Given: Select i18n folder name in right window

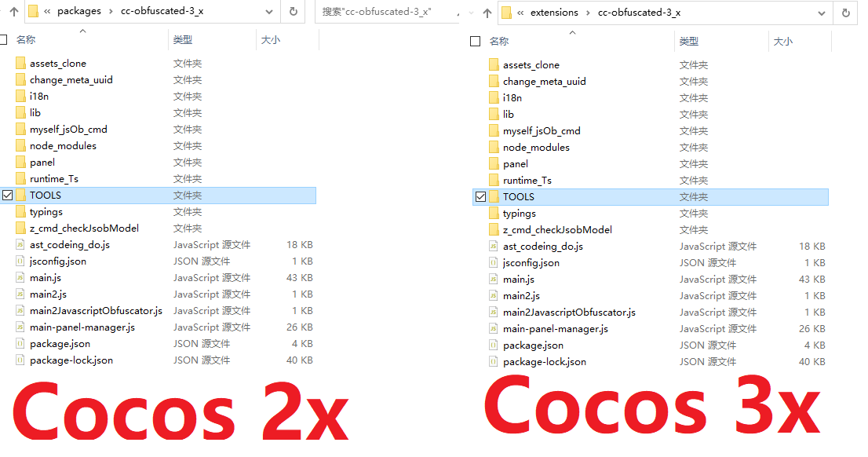Looking at the screenshot, I should tap(512, 97).
